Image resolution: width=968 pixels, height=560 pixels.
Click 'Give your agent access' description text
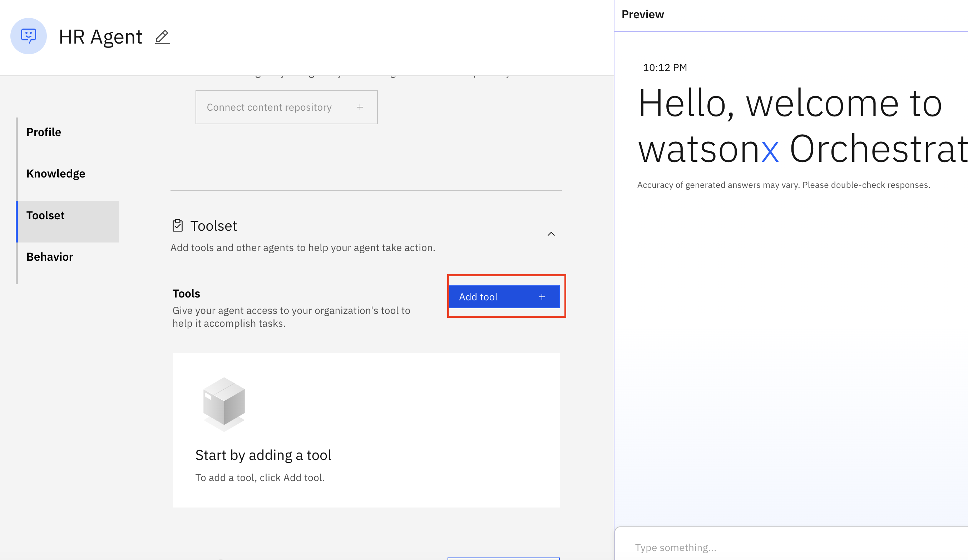pyautogui.click(x=291, y=317)
